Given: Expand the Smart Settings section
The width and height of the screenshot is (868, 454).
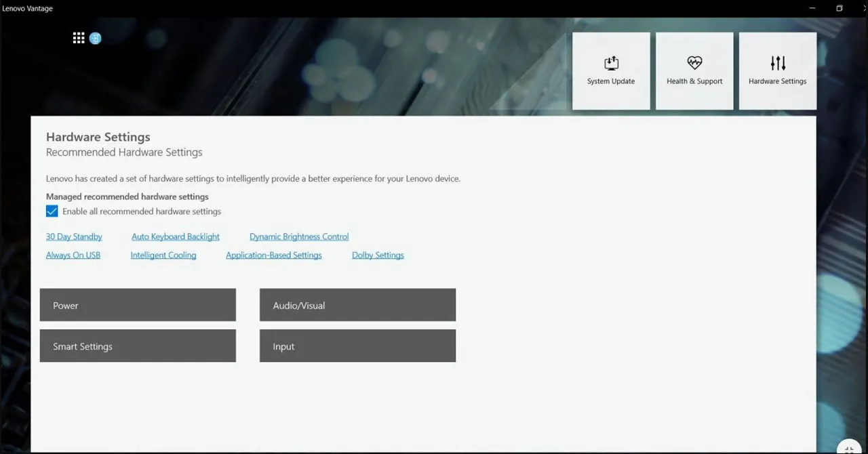Looking at the screenshot, I should [138, 346].
